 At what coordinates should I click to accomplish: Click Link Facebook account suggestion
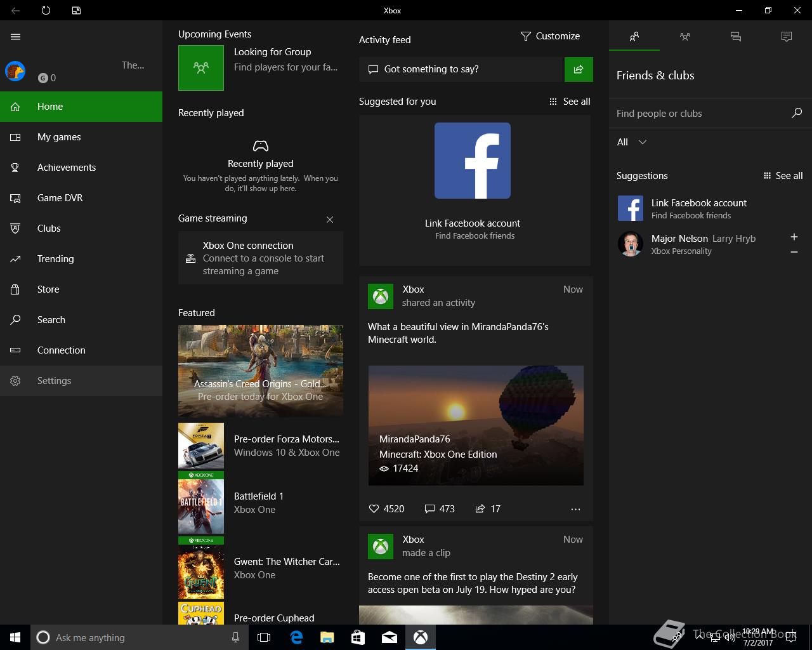[x=710, y=208]
